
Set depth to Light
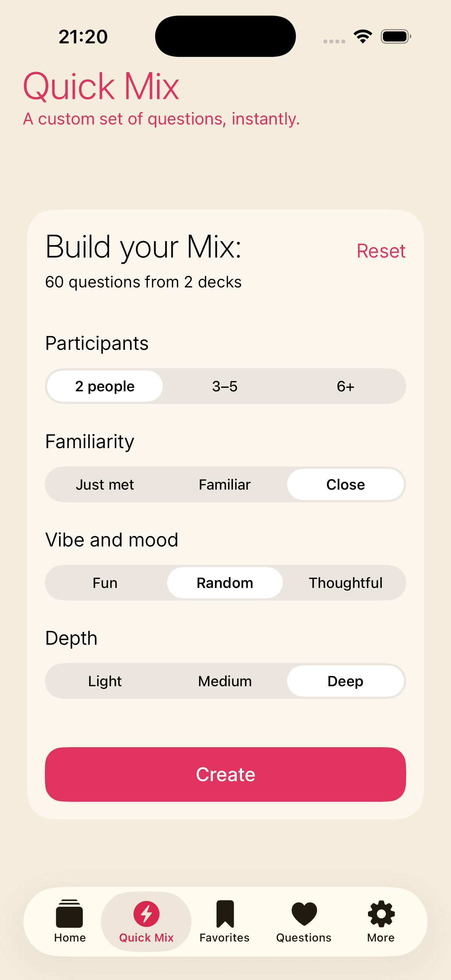[105, 681]
